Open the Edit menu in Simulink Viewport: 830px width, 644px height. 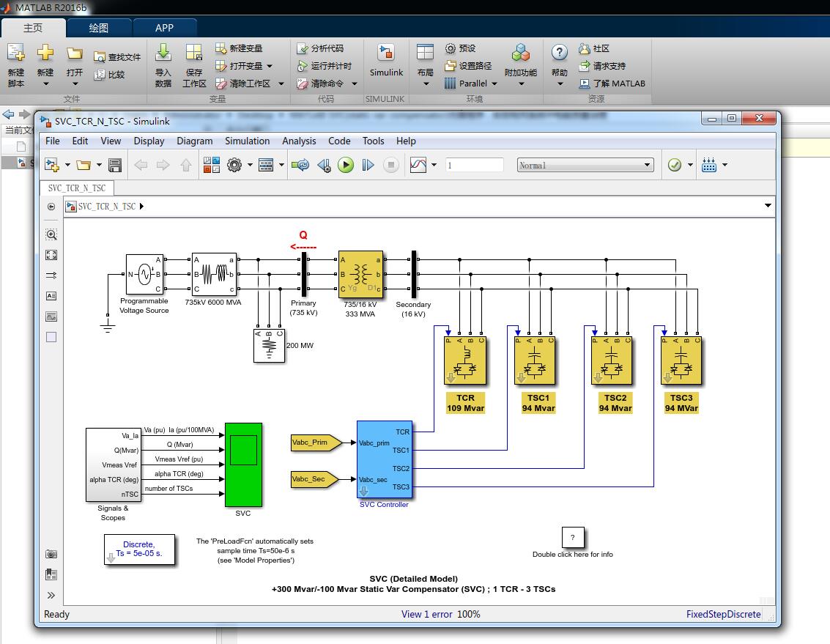pyautogui.click(x=80, y=141)
